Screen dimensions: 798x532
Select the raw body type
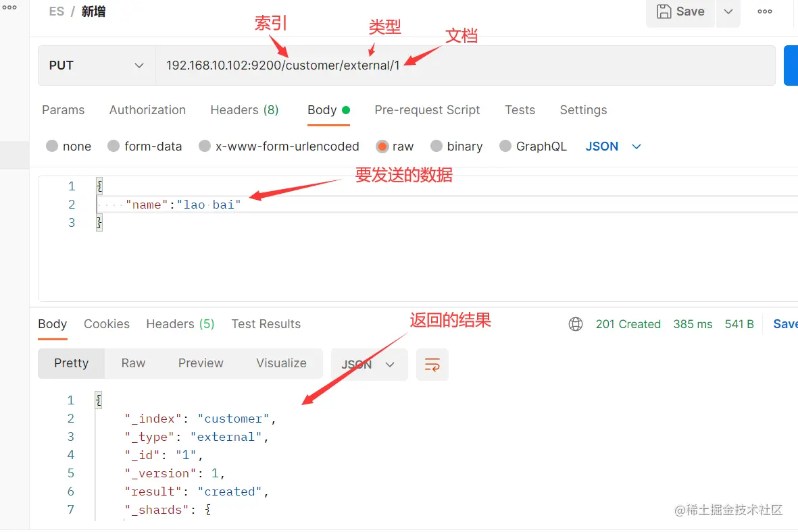coord(395,147)
